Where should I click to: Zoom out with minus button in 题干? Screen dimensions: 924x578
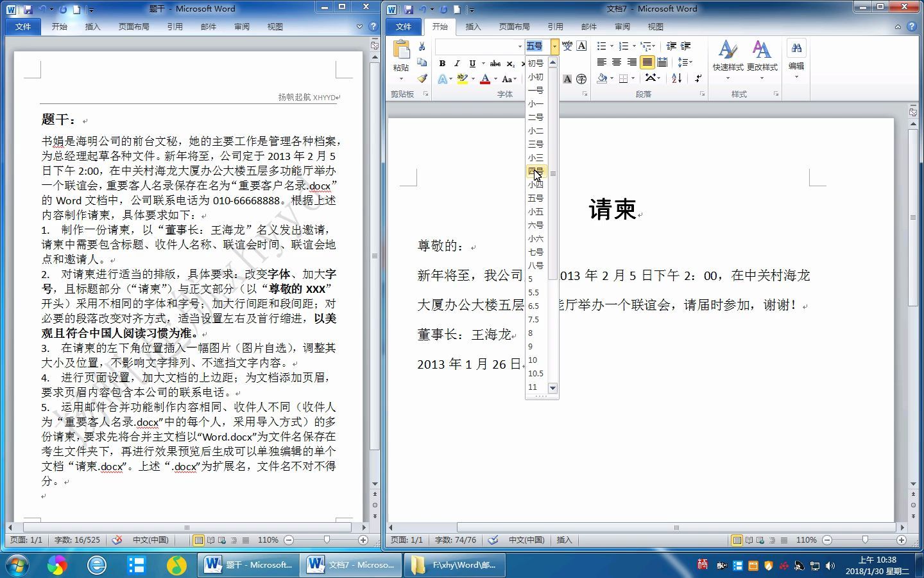[x=289, y=540]
